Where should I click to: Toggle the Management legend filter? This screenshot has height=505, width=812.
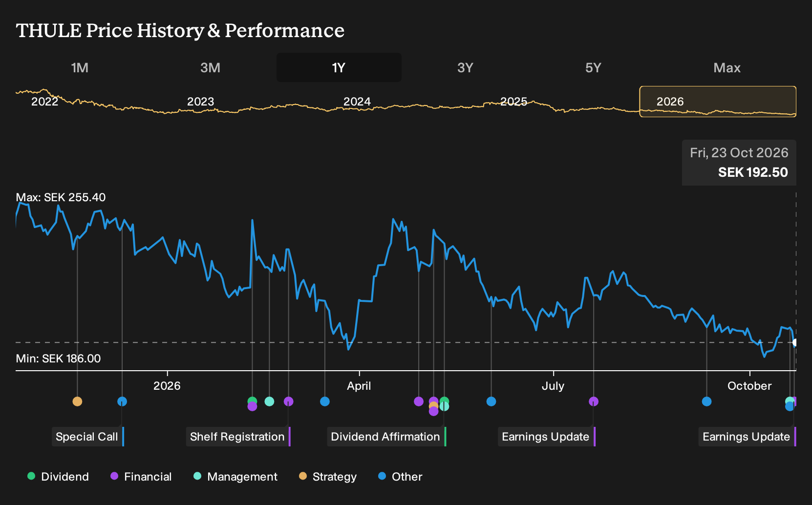coord(235,477)
